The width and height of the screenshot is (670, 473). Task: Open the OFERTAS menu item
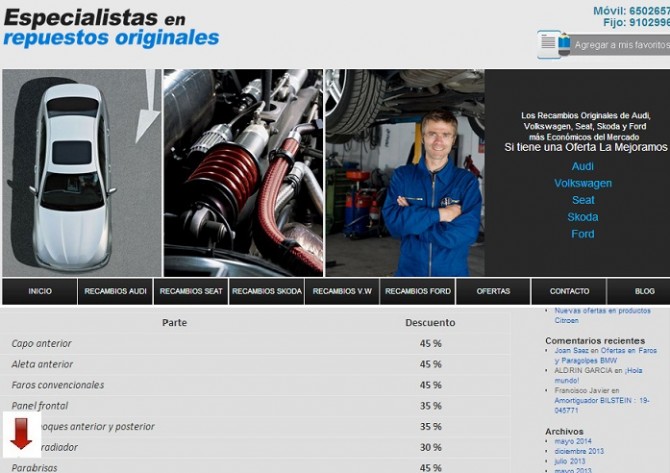493,291
